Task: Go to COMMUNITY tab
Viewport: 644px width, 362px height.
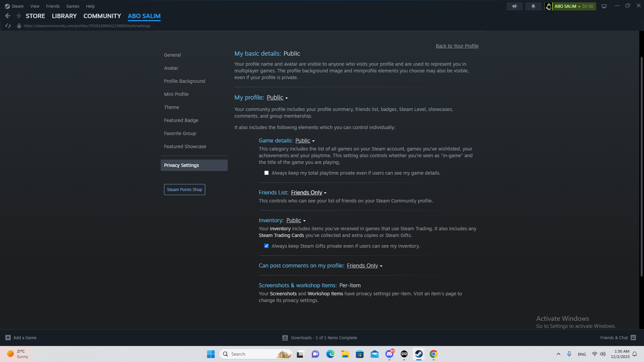Action: click(102, 16)
